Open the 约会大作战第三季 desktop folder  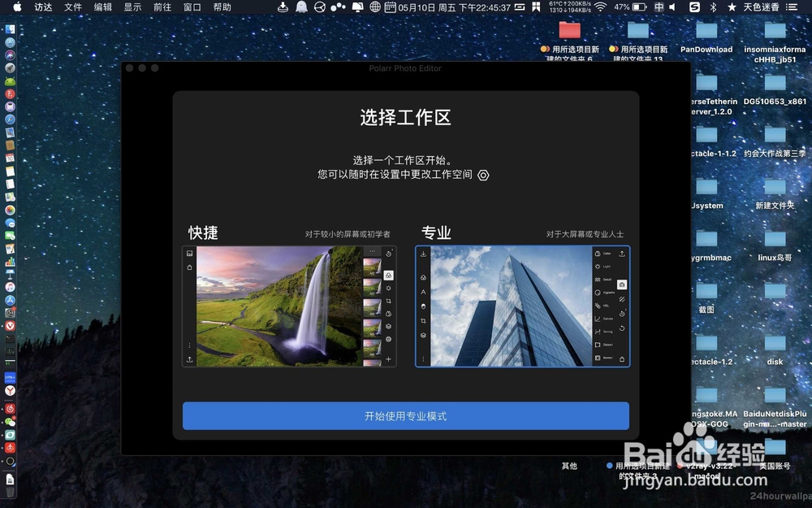coord(775,141)
